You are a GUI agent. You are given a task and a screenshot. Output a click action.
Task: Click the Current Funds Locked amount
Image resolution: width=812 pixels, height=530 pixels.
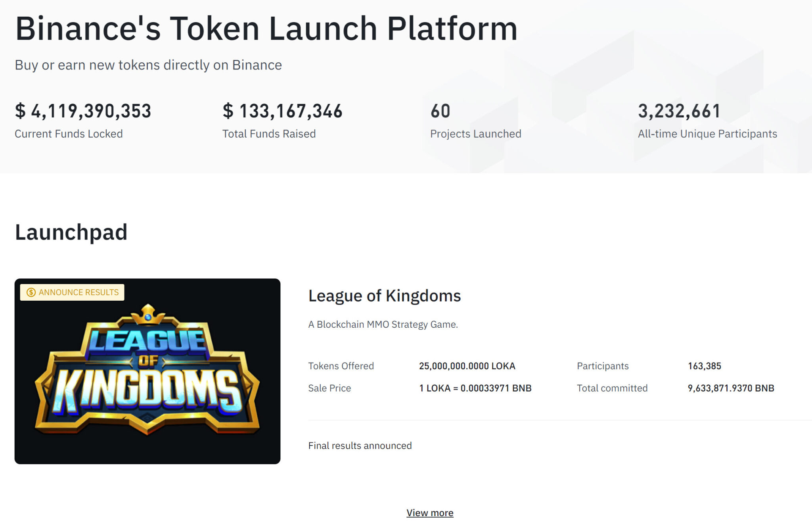(83, 111)
